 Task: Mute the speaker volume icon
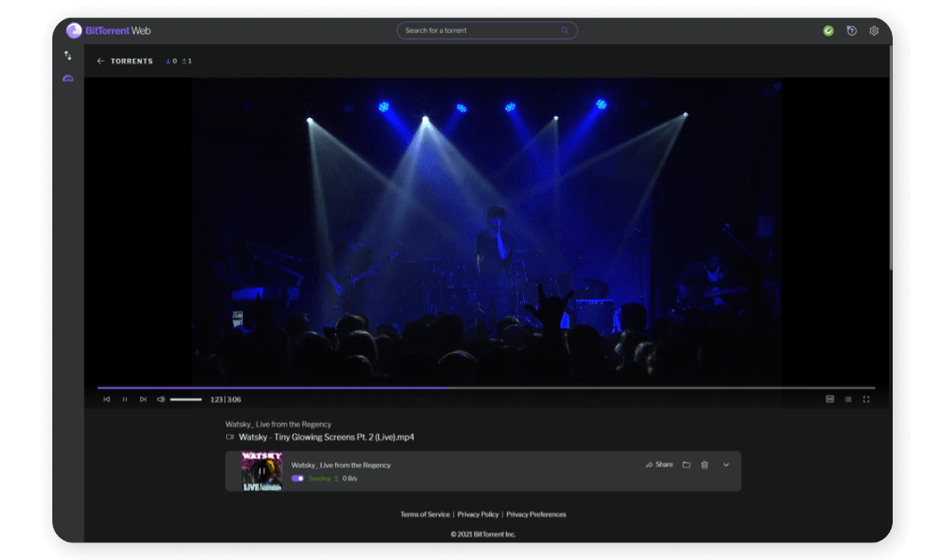tap(161, 399)
